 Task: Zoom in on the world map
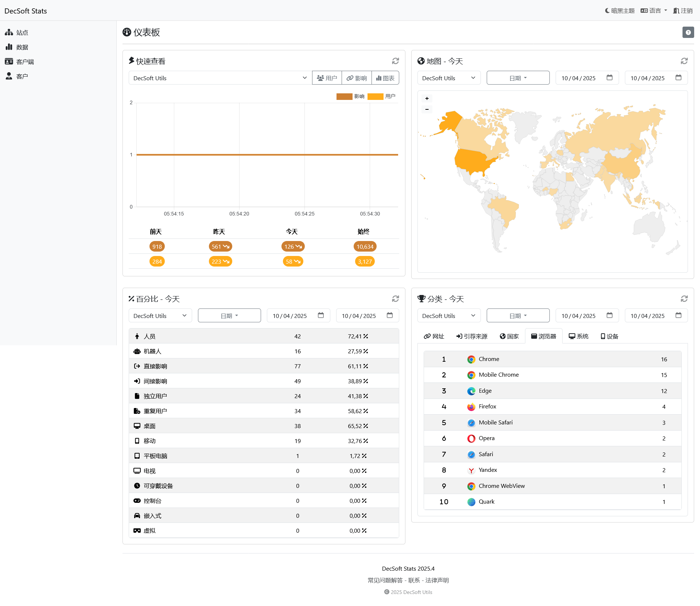point(427,98)
